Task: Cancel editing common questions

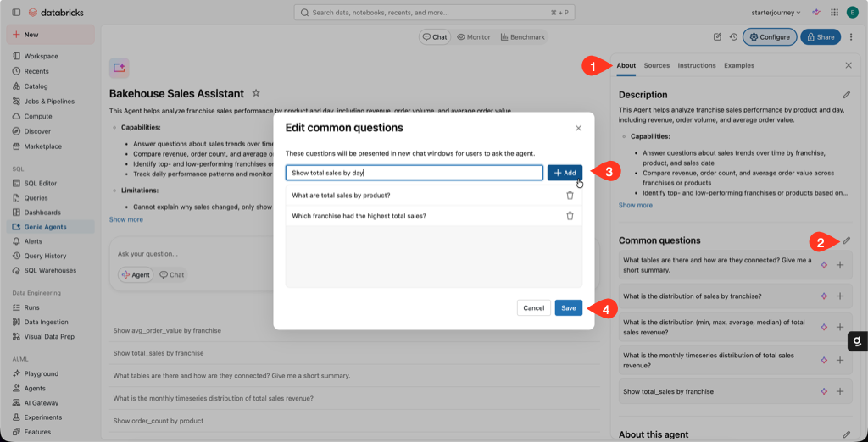Action: click(x=534, y=308)
